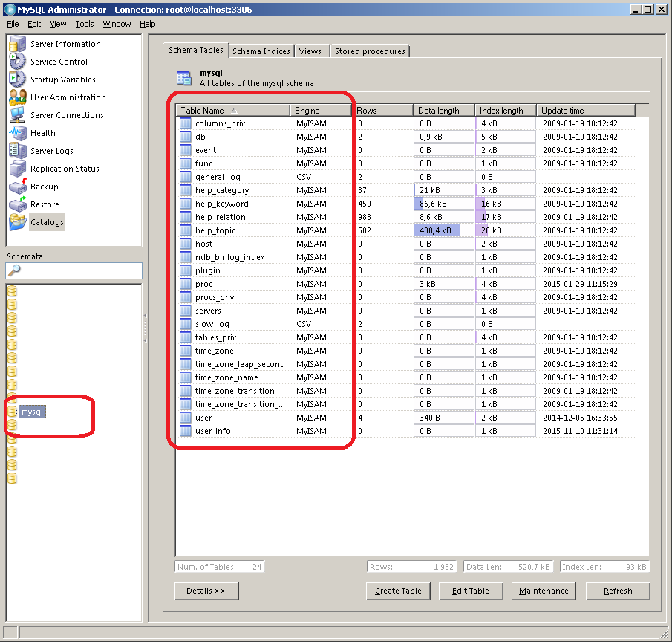Viewport: 672px width, 642px height.
Task: Select the Schema Tables tab
Action: click(x=196, y=51)
